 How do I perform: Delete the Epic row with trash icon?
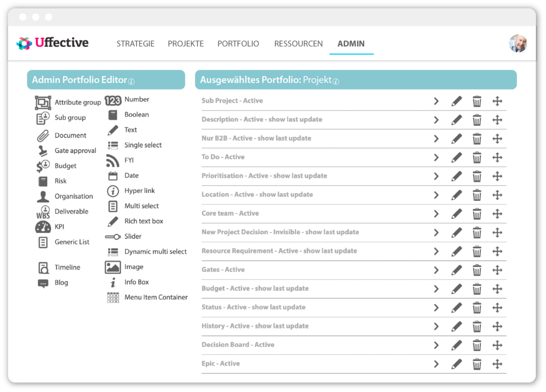pyautogui.click(x=477, y=364)
